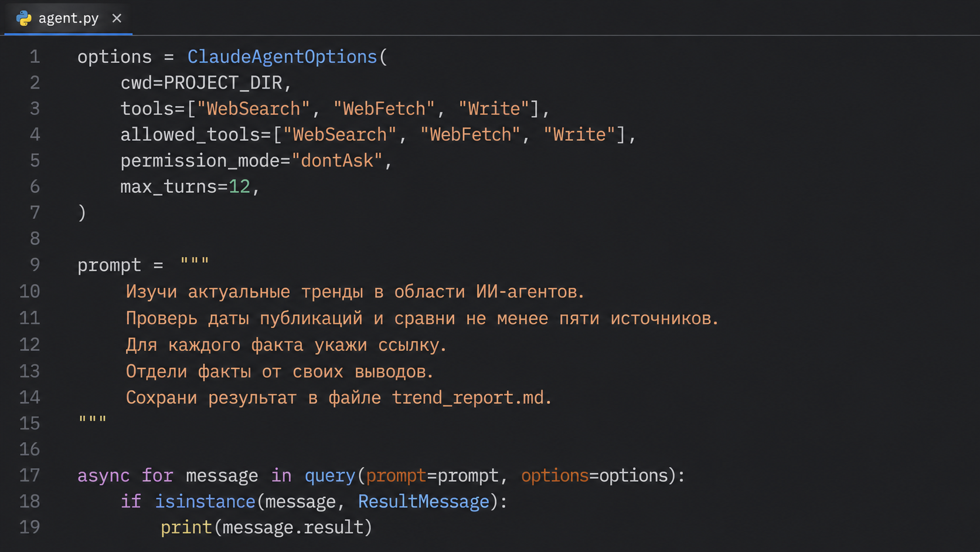Click line 'Изучи актуальные тренды в области ИИ-агентов.'

point(355,292)
